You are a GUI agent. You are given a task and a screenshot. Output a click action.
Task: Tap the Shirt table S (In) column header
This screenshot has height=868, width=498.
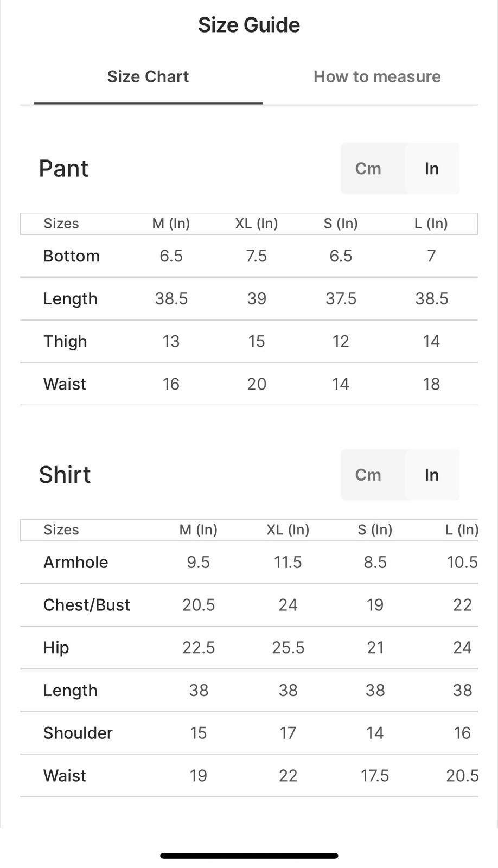[x=375, y=529]
